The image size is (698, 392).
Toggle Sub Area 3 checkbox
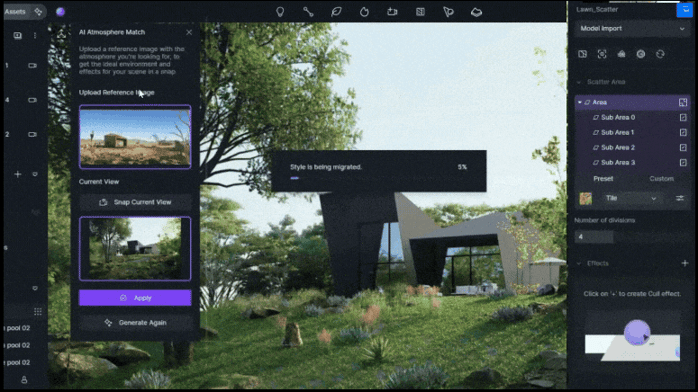click(x=683, y=162)
